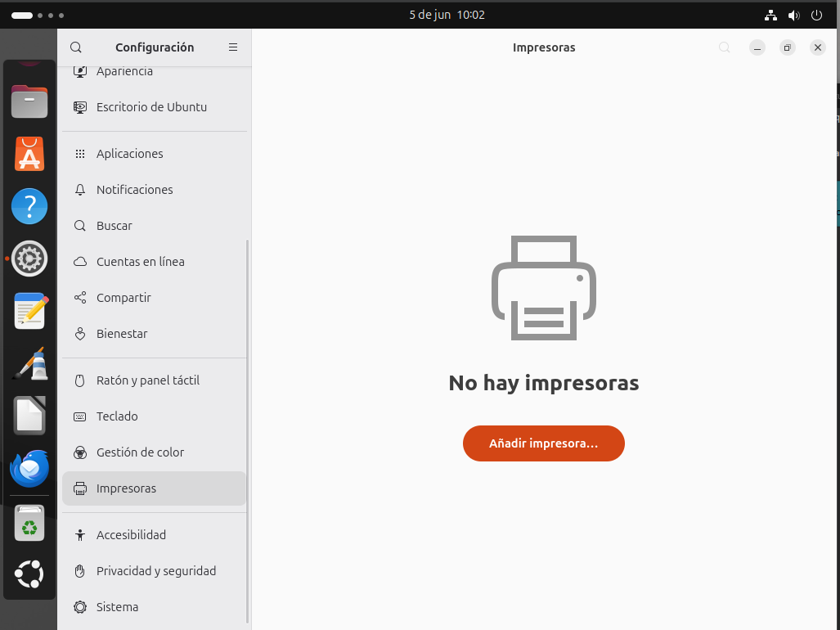This screenshot has width=840, height=630.
Task: Show the applications grid via Ubuntu logo
Action: [29, 574]
